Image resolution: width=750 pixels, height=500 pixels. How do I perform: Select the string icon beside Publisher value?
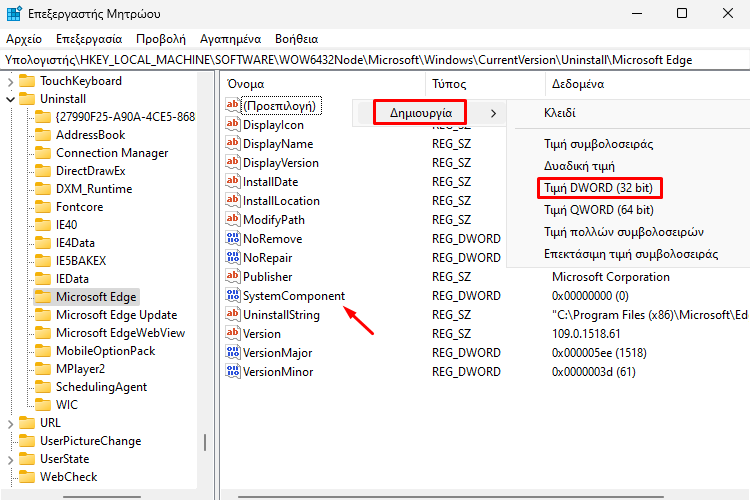coord(232,277)
